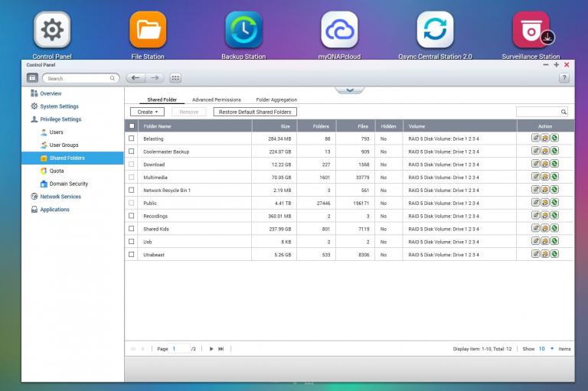Open the Folder Aggregation tab

pos(276,99)
